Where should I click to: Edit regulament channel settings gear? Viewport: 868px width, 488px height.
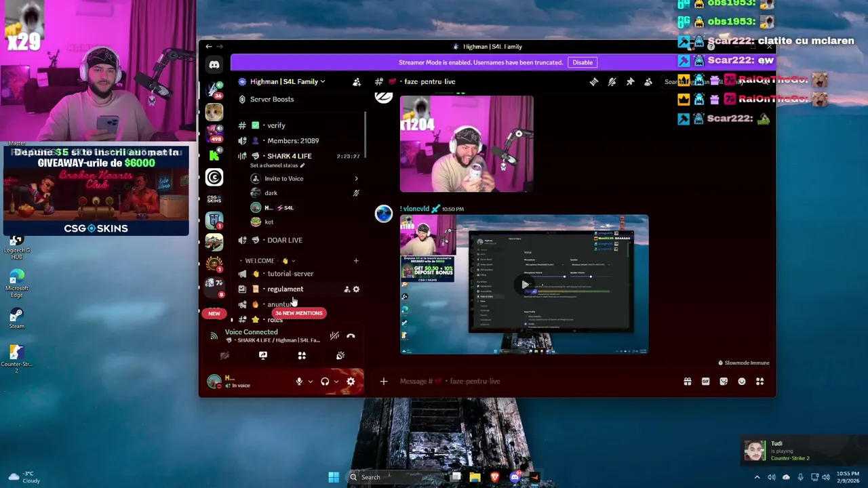[356, 289]
